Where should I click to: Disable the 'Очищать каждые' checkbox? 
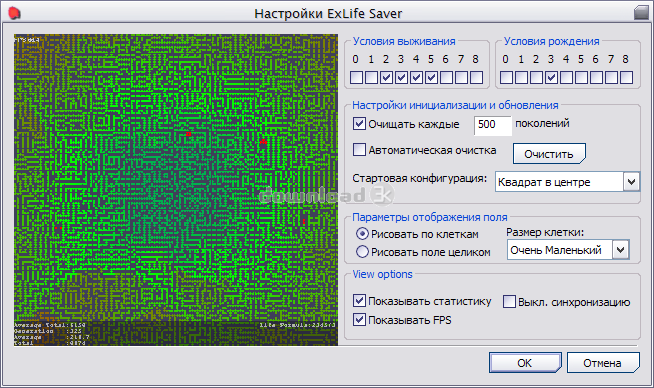(359, 124)
